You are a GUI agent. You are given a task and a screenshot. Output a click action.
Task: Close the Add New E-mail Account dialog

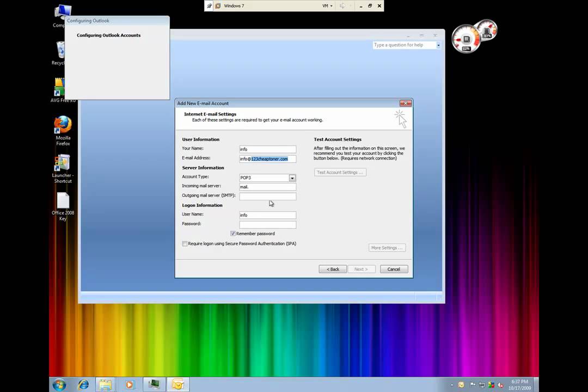coord(406,103)
